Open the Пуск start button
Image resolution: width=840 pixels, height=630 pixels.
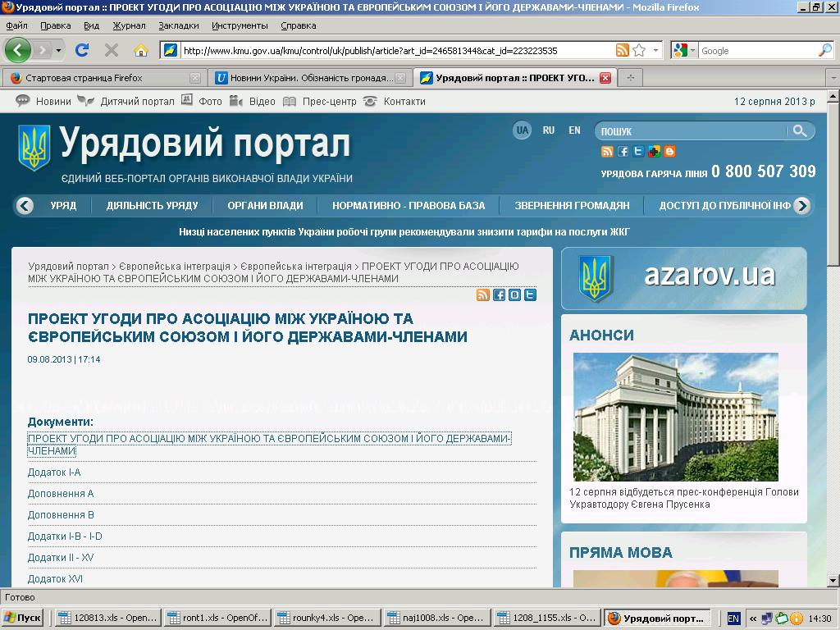tap(22, 619)
